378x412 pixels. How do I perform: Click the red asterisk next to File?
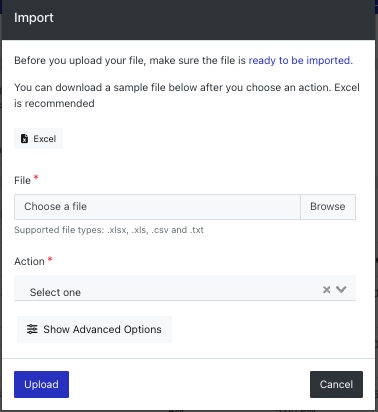point(36,177)
